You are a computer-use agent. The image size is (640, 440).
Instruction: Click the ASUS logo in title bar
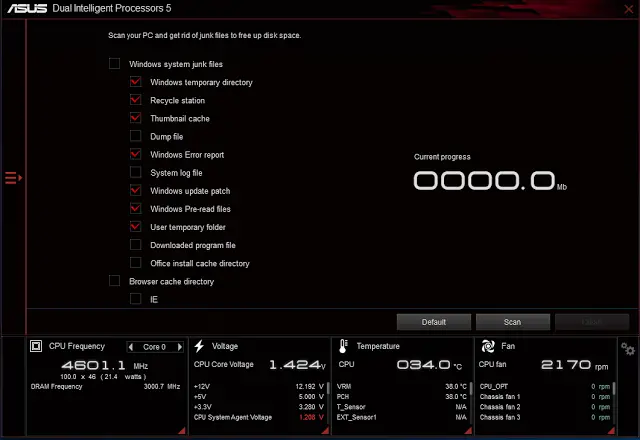(x=27, y=8)
